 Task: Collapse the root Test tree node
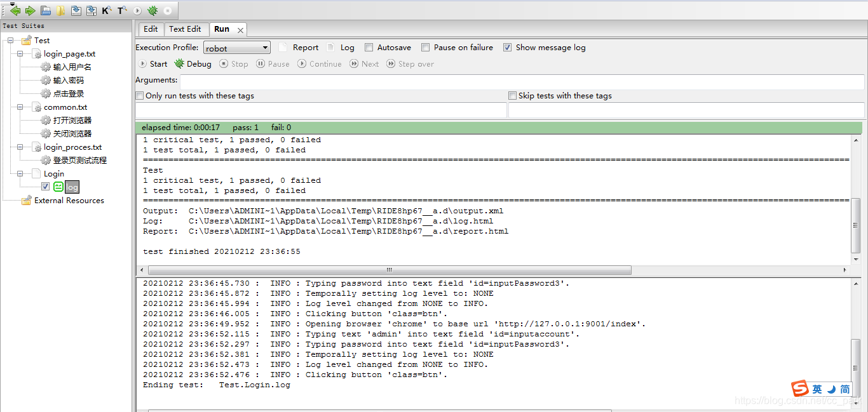point(11,41)
